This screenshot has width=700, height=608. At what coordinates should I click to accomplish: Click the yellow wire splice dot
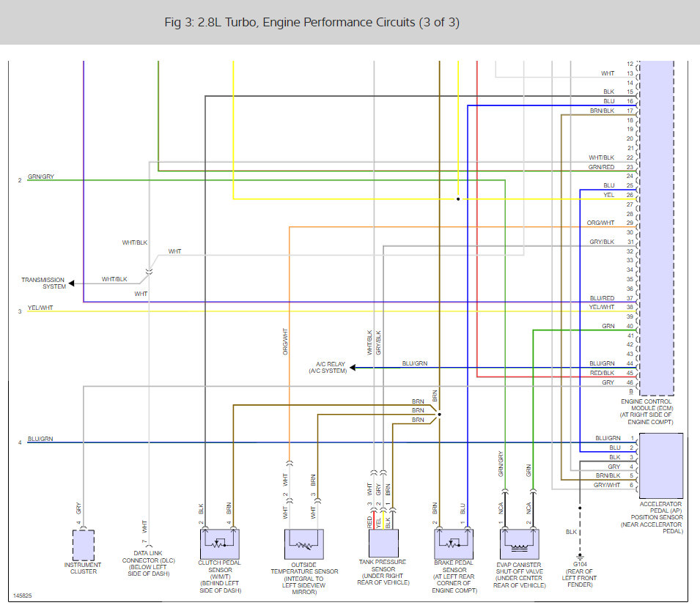coord(458,199)
